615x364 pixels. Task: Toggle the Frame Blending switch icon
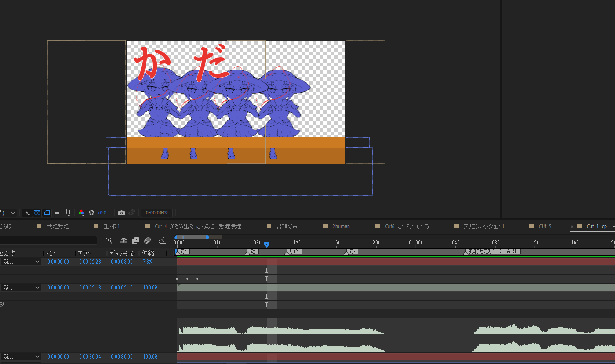[135, 240]
